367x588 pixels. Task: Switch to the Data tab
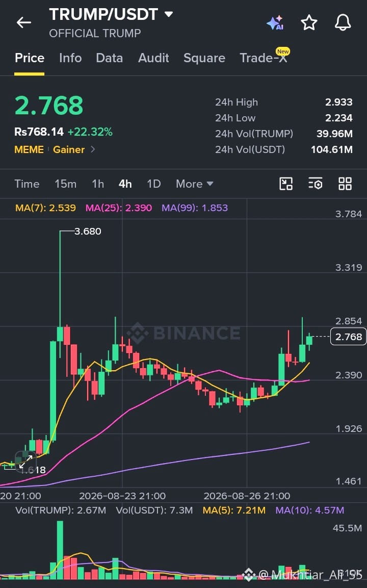coord(110,58)
